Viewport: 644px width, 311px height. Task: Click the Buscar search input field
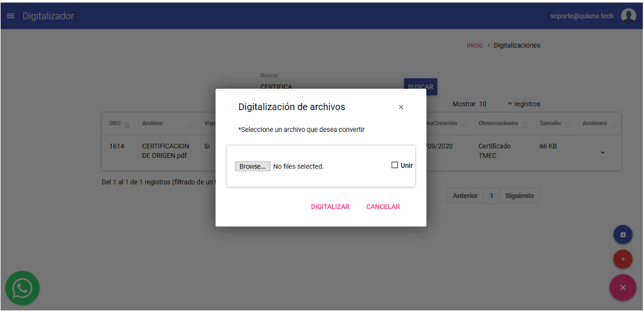point(329,87)
